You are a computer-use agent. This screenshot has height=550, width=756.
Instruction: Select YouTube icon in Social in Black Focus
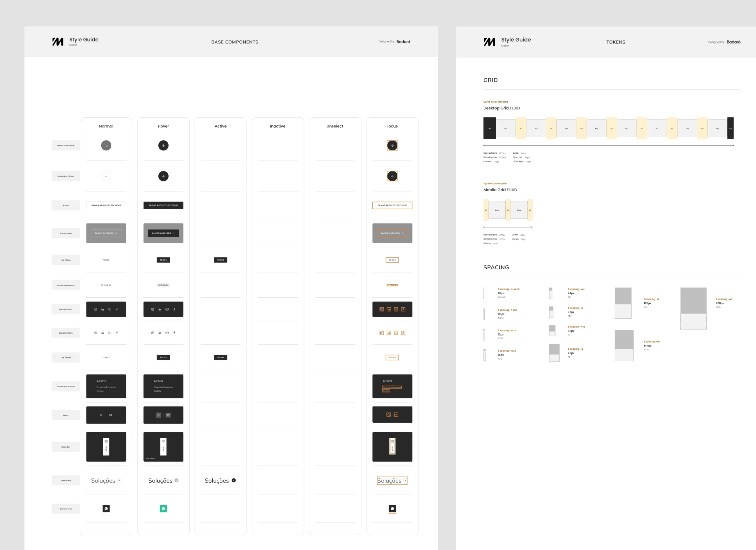(x=396, y=309)
